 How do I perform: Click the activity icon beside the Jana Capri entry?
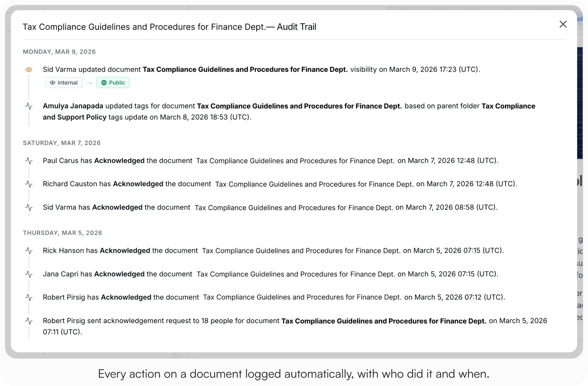(x=29, y=274)
